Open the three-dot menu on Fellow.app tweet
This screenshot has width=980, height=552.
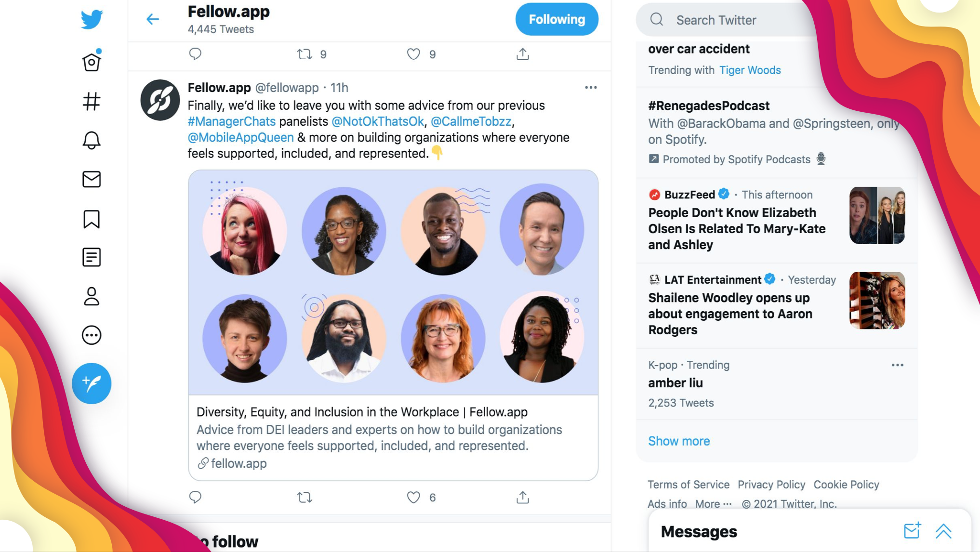591,88
